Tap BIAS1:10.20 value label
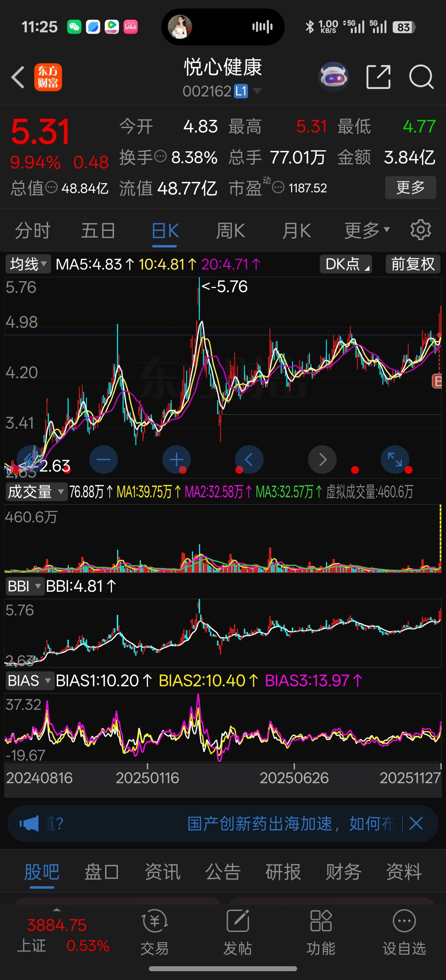The image size is (446, 980). click(104, 681)
